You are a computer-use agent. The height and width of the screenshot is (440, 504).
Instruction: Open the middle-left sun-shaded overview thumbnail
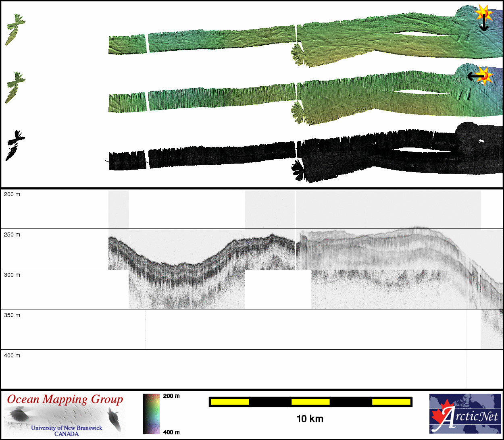[x=15, y=87]
